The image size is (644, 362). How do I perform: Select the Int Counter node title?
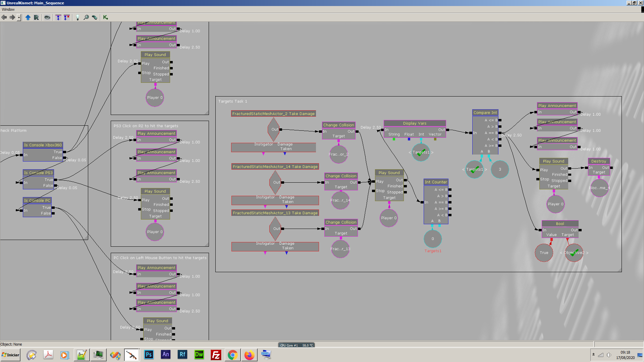436,182
